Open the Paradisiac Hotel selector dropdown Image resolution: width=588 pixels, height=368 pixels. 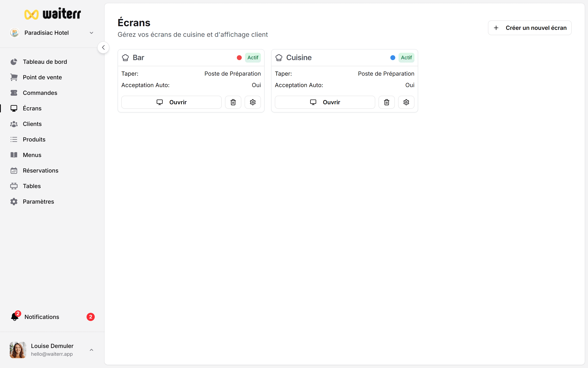coord(52,33)
